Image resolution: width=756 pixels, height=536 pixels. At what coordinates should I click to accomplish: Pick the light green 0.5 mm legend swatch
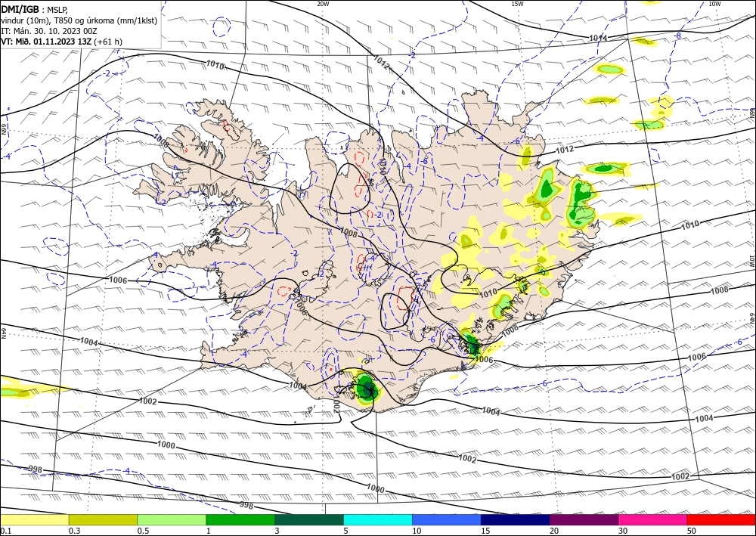172,519
